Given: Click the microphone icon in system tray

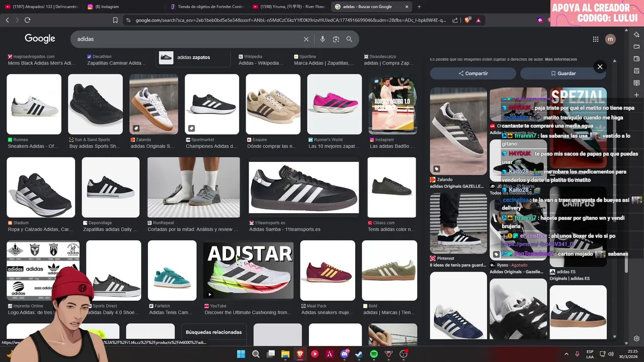Looking at the screenshot, I should [x=577, y=354].
